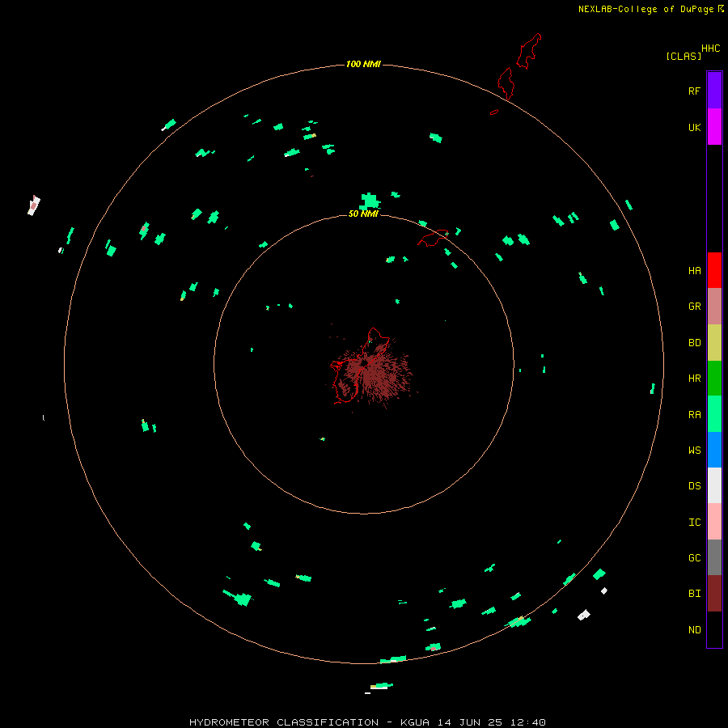Click the 12:40 time stamp
This screenshot has width=728, height=728.
(x=527, y=722)
